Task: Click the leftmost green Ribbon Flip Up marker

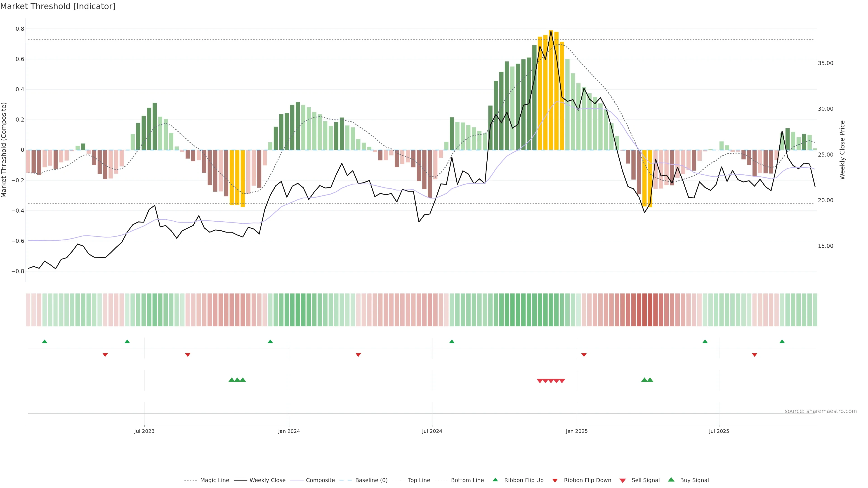Action: (45, 342)
